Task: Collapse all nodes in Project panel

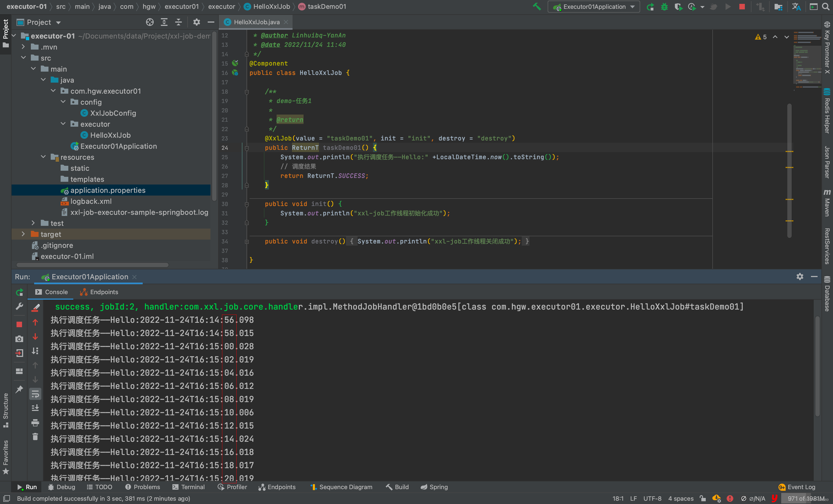Action: point(178,22)
